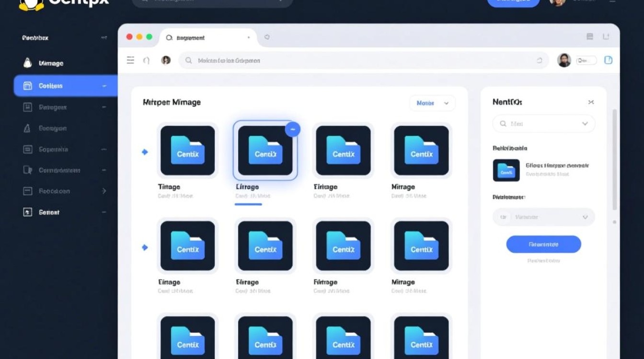Focus the main search field in the toolbar
This screenshot has width=644, height=359.
coord(364,61)
